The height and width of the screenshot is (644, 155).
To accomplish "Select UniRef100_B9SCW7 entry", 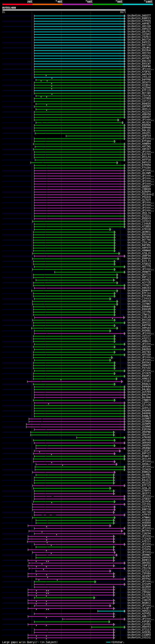I will click(x=139, y=64).
